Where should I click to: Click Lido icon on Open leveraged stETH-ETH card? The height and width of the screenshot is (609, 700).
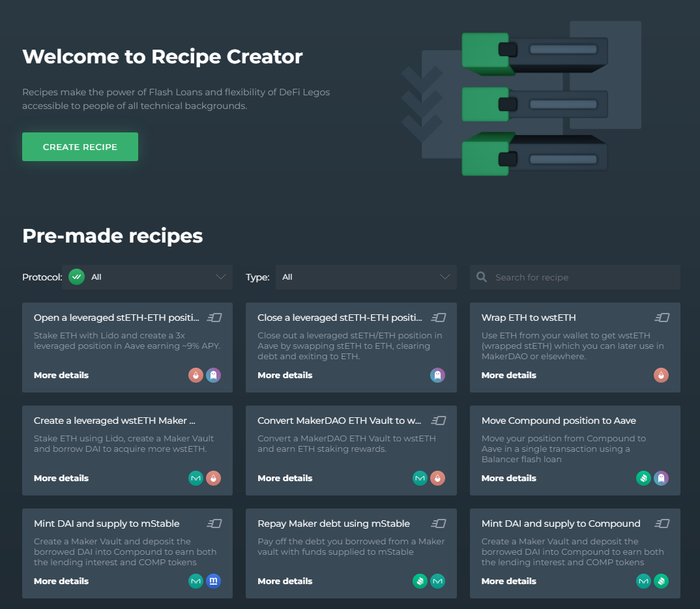pyautogui.click(x=196, y=375)
